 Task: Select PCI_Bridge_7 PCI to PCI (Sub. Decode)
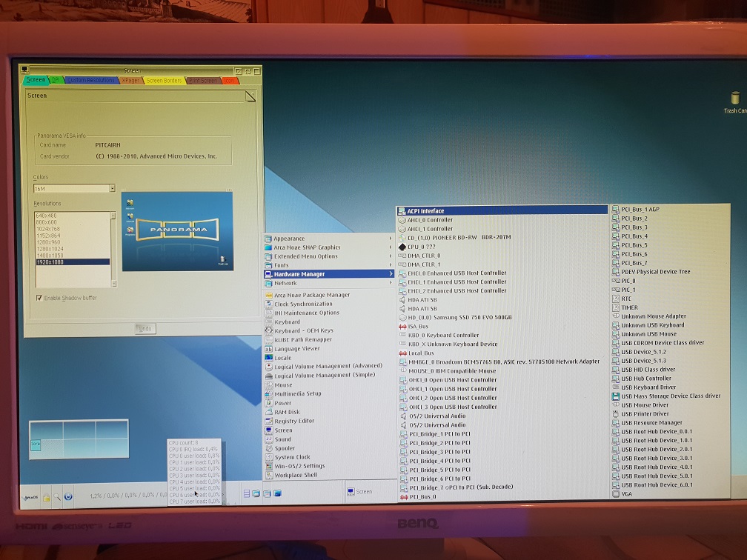coord(502,487)
